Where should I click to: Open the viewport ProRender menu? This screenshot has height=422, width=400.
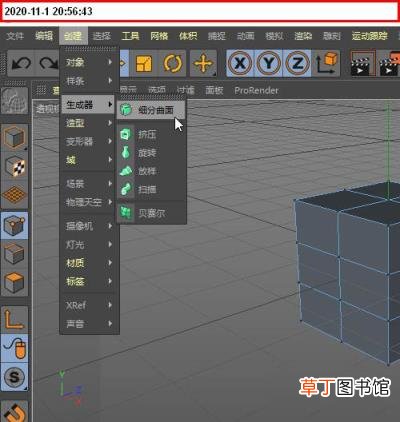coord(256,90)
